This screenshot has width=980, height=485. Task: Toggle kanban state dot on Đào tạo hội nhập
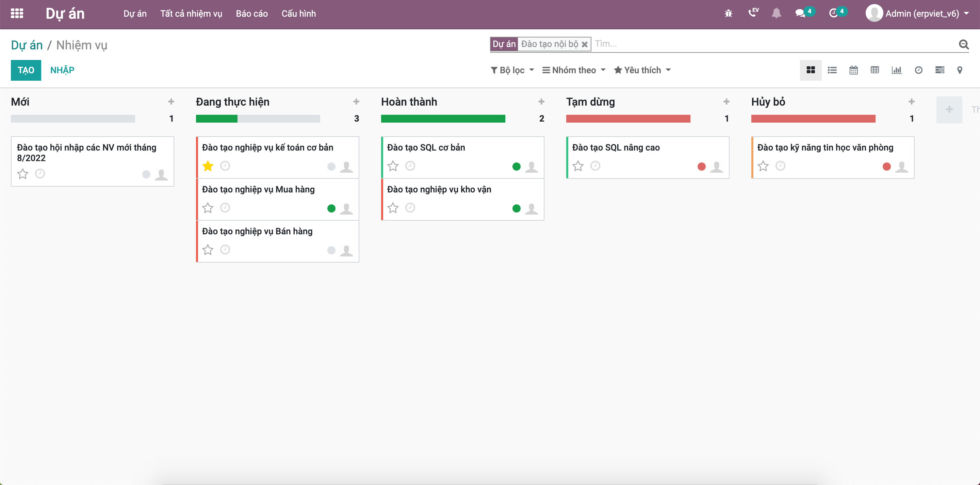click(x=146, y=174)
